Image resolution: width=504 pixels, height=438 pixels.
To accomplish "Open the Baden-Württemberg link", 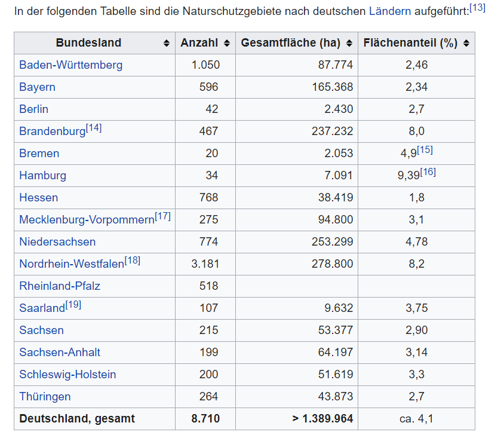I will tap(70, 65).
